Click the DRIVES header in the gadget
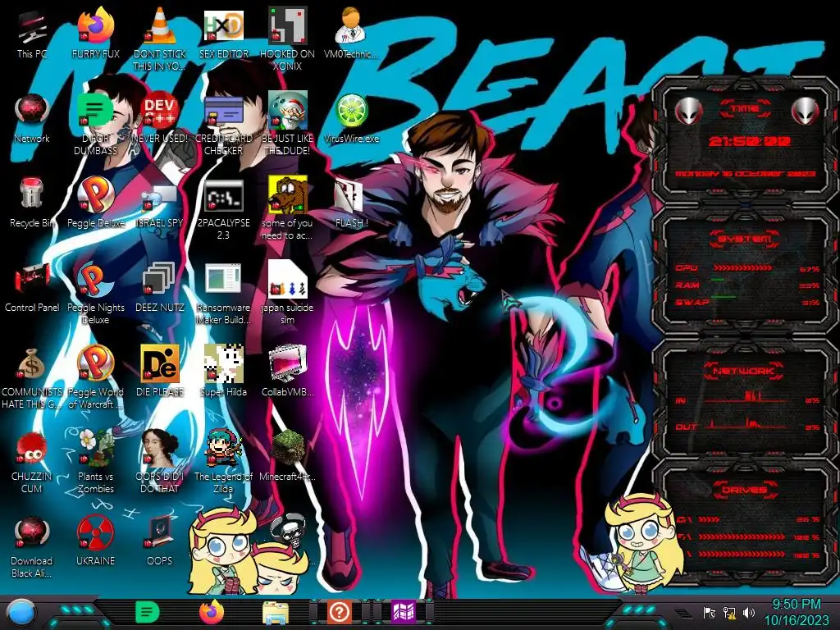Image resolution: width=840 pixels, height=630 pixels. [x=743, y=490]
